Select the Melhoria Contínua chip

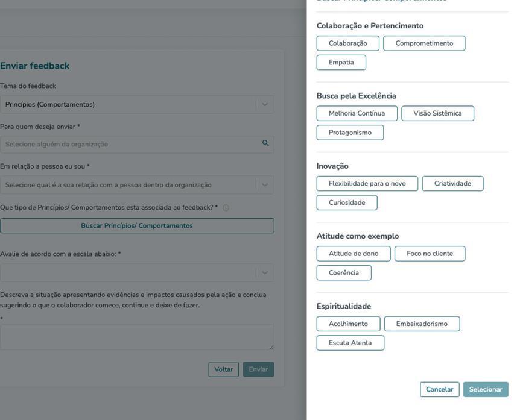tap(357, 113)
